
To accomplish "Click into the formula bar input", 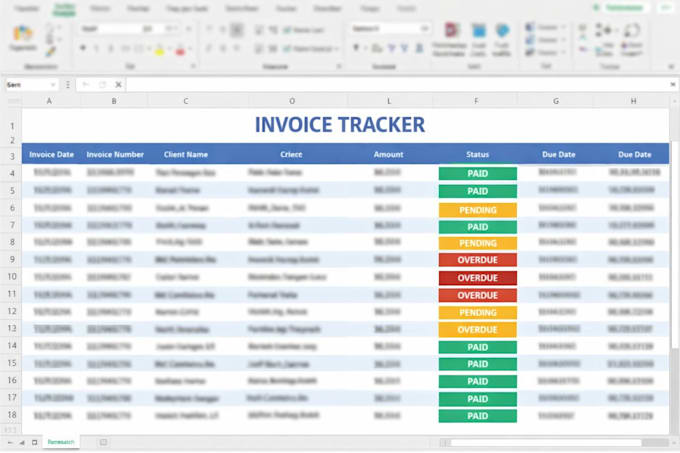I will 397,85.
